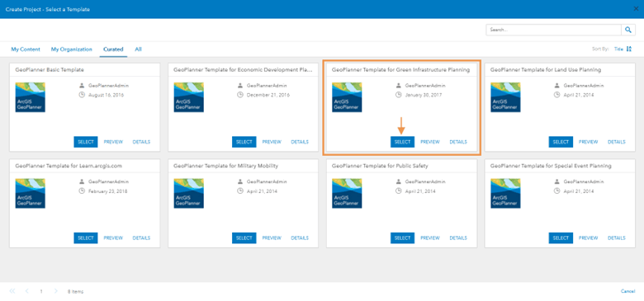Go to the first page double-arrow icon
The image size is (644, 301).
pos(12,291)
